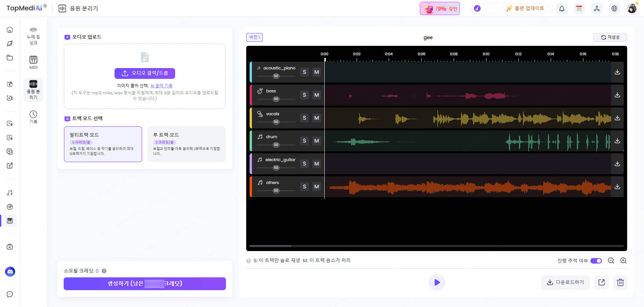This screenshot has height=307, width=644.
Task: Open the share export icon
Action: pyautogui.click(x=601, y=282)
